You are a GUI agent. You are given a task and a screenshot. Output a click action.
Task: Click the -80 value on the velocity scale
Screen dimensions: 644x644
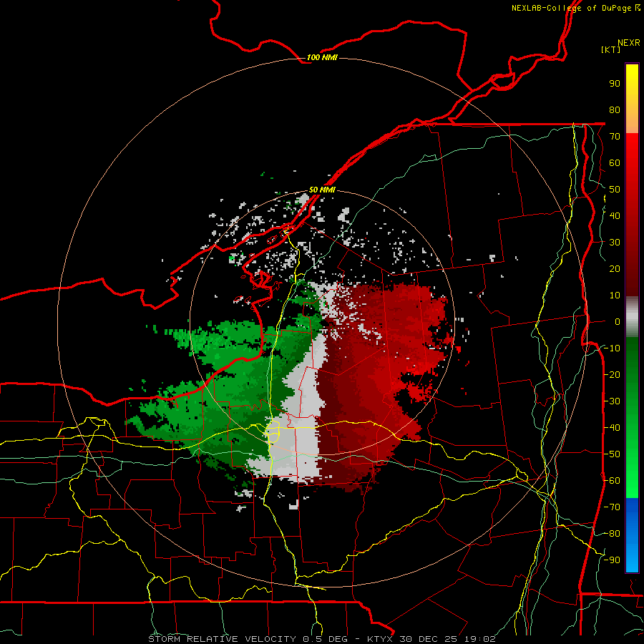(612, 533)
